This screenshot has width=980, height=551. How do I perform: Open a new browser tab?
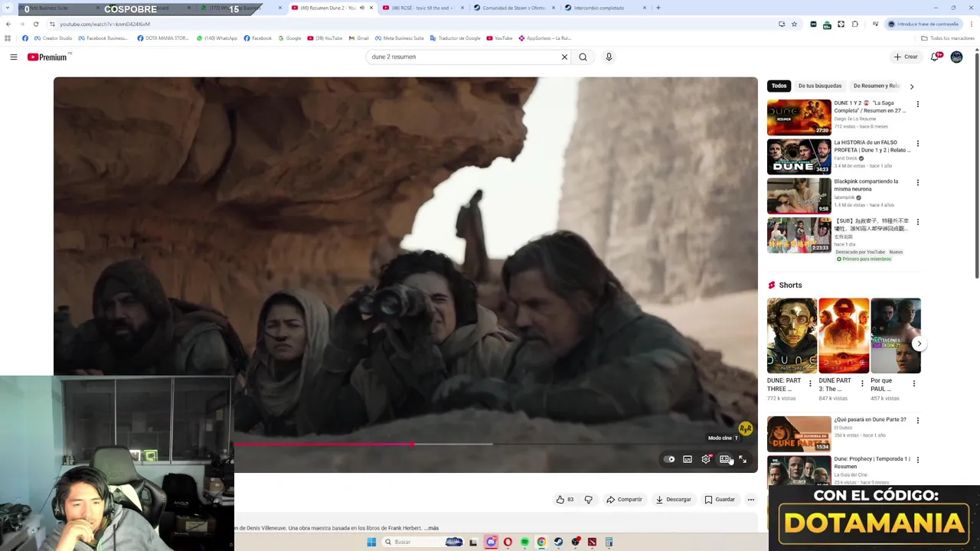[658, 8]
